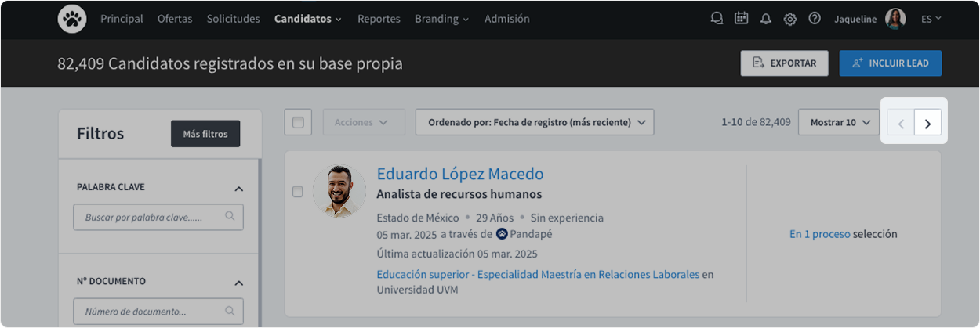
Task: Click the En 1 proceso link
Action: (820, 234)
